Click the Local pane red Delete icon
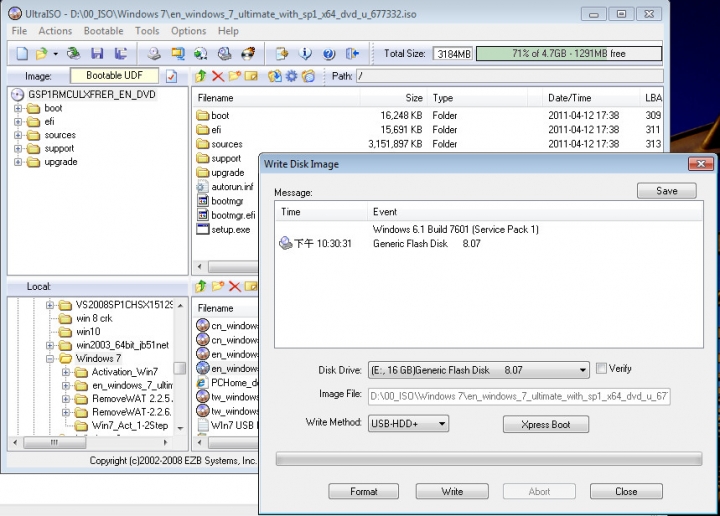The image size is (720, 516). pyautogui.click(x=235, y=286)
